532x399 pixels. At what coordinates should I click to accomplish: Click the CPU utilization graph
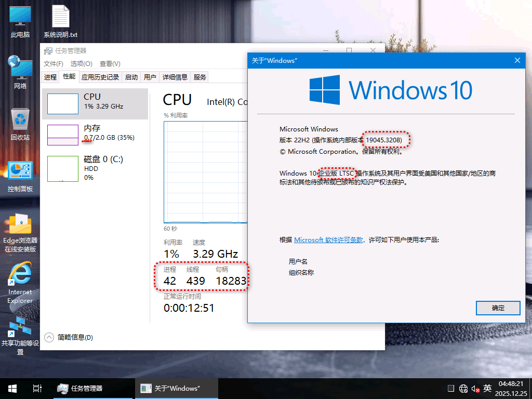pyautogui.click(x=206, y=172)
